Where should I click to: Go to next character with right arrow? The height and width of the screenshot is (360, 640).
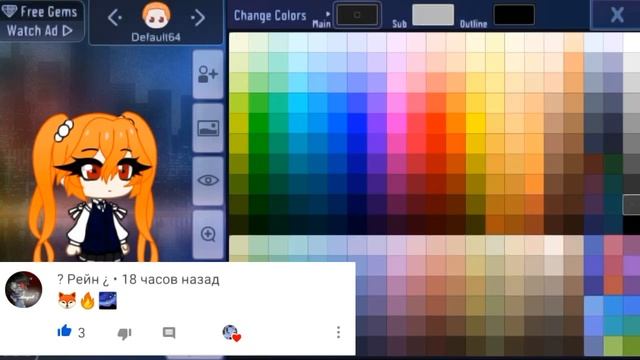click(198, 18)
